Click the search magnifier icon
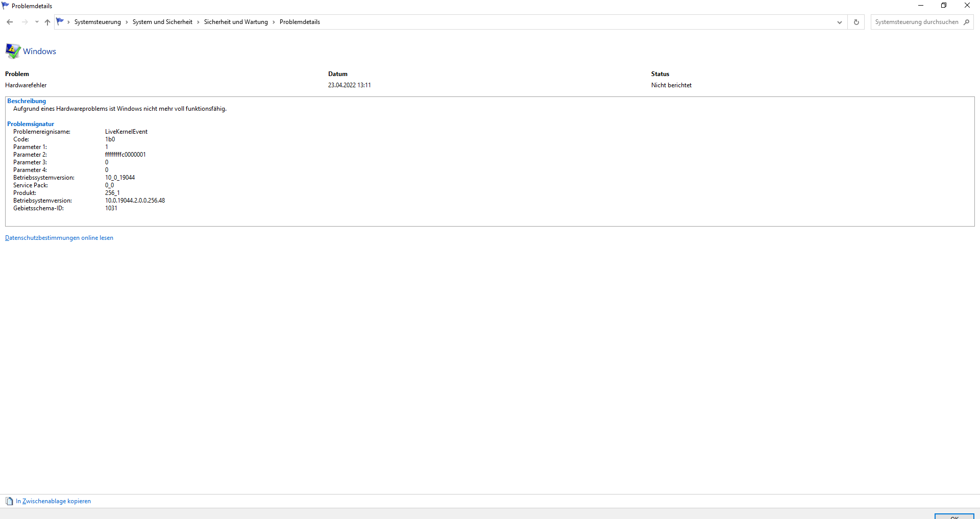This screenshot has height=519, width=980. [966, 22]
